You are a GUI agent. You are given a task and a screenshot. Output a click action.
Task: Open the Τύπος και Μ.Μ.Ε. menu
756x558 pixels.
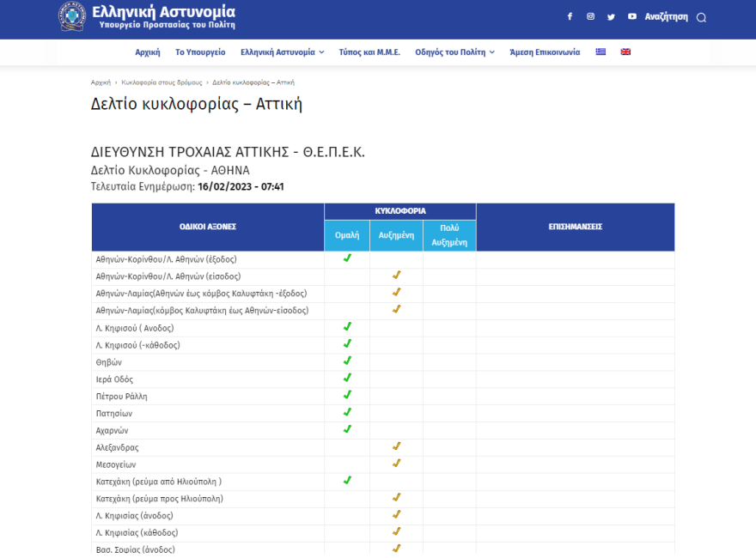[x=369, y=52]
